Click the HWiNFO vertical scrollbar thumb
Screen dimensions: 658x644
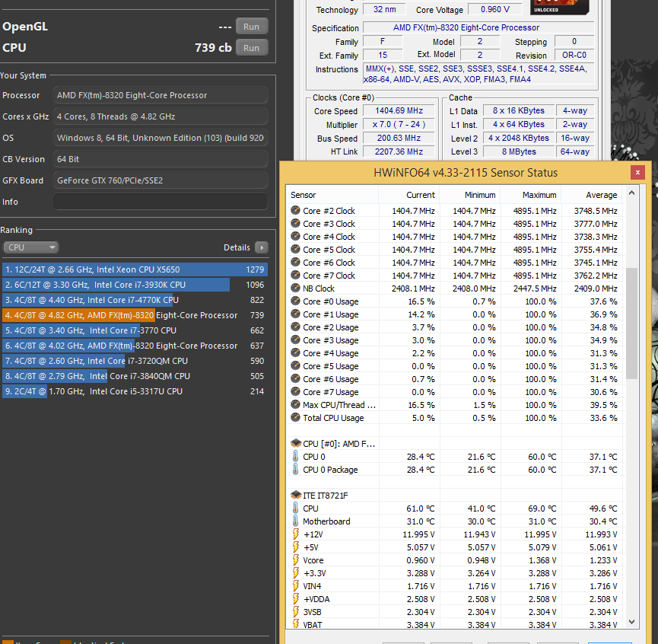pos(631,324)
